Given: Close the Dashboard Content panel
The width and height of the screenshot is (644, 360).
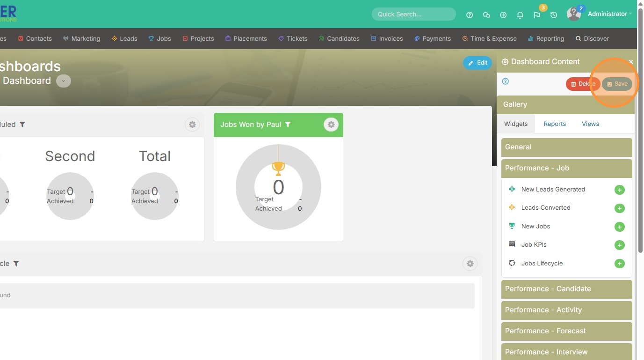Looking at the screenshot, I should (631, 62).
